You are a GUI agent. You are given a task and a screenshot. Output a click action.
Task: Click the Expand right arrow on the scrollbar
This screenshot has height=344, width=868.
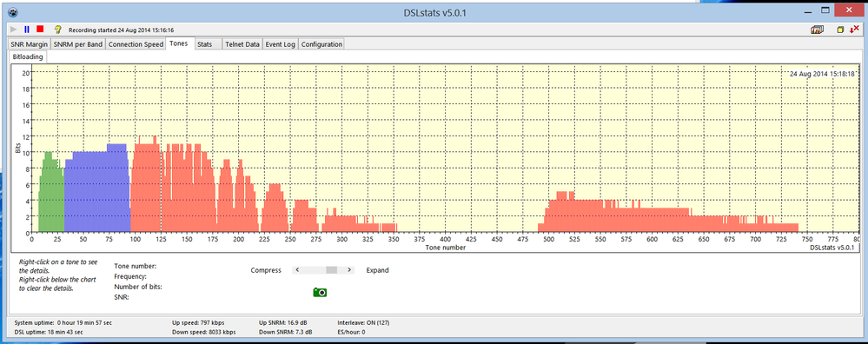348,270
